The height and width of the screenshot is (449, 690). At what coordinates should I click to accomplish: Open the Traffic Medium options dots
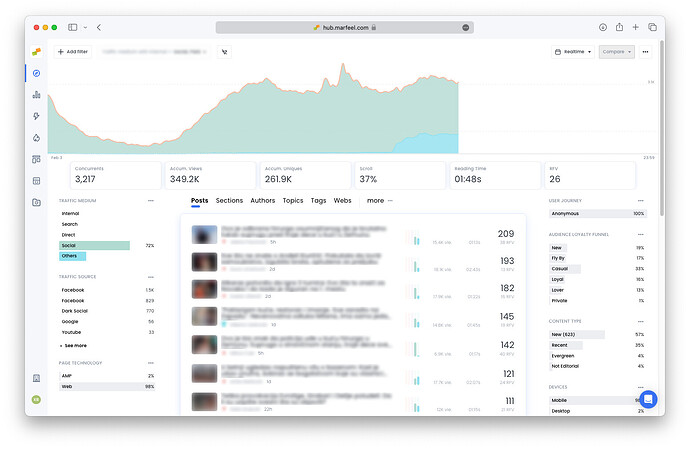tap(150, 200)
